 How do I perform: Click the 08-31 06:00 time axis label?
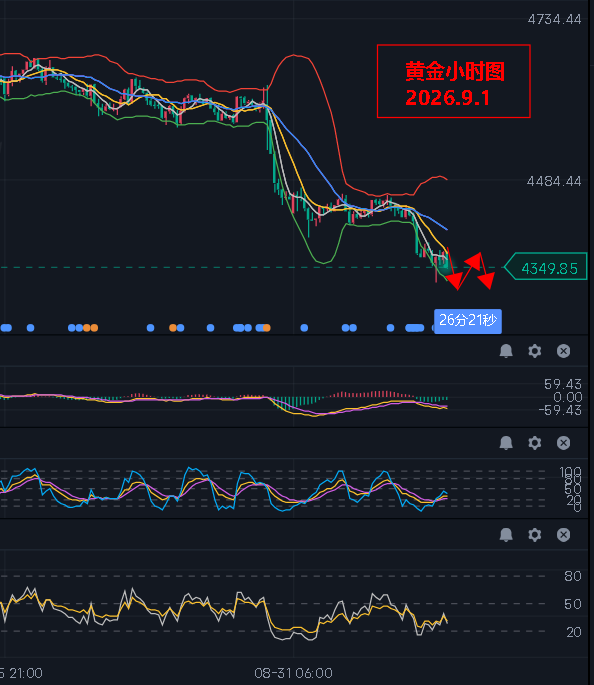[294, 673]
